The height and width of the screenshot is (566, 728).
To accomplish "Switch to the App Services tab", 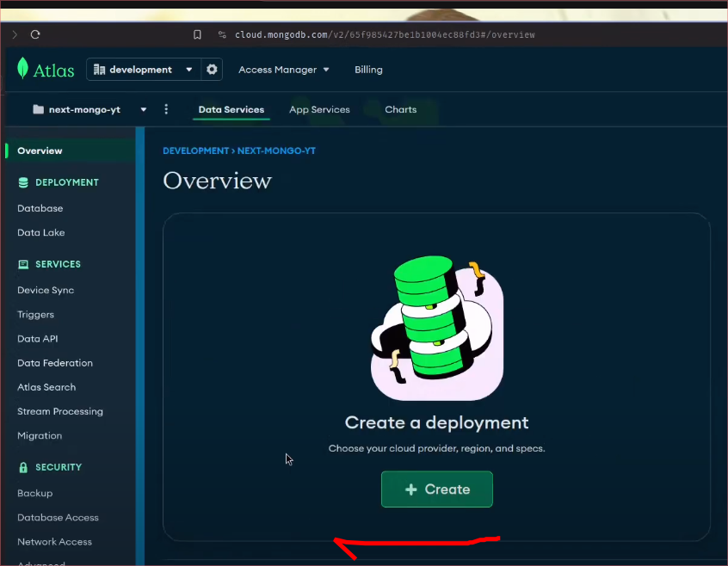I will click(x=319, y=109).
